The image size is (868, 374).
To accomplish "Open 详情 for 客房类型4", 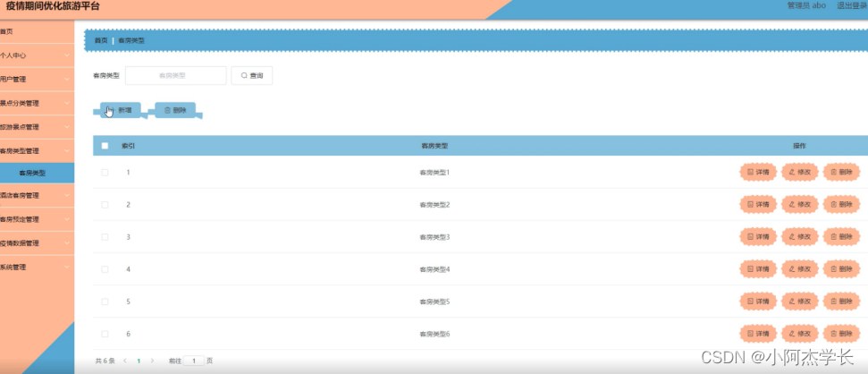I will pos(758,269).
